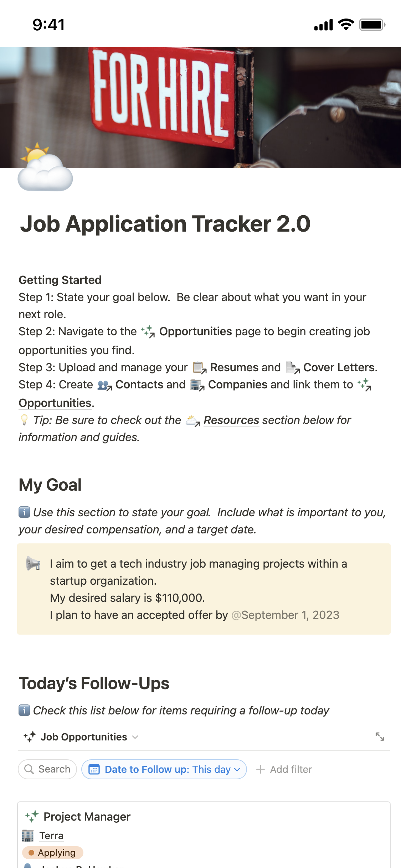This screenshot has width=401, height=868.
Task: Tap the Add filter button
Action: pos(284,770)
